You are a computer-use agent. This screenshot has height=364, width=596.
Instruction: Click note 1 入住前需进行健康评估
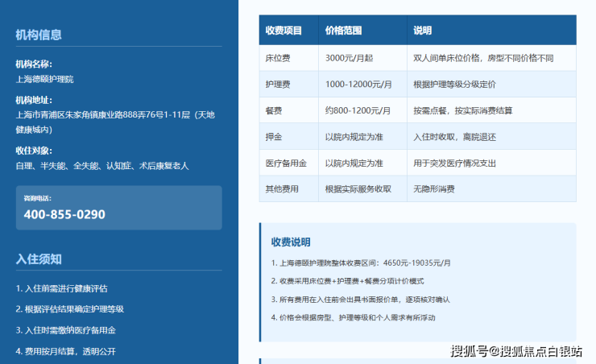(61, 289)
